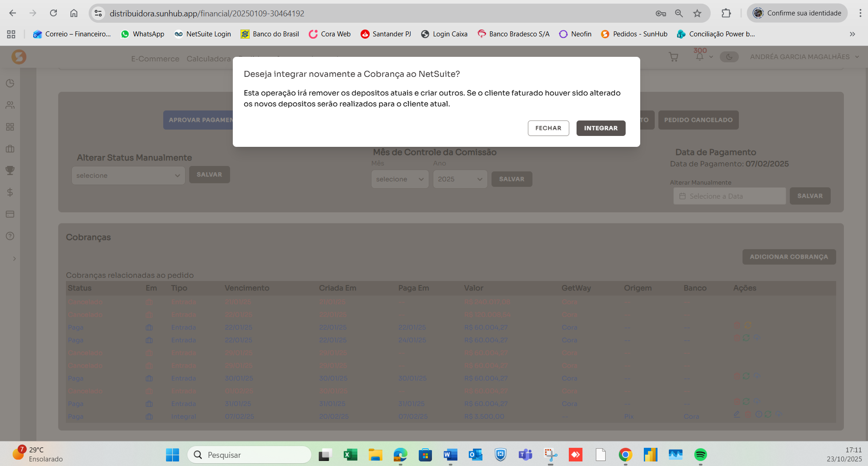868x466 pixels.
Task: Open the Ano 2025 dropdown
Action: point(460,179)
